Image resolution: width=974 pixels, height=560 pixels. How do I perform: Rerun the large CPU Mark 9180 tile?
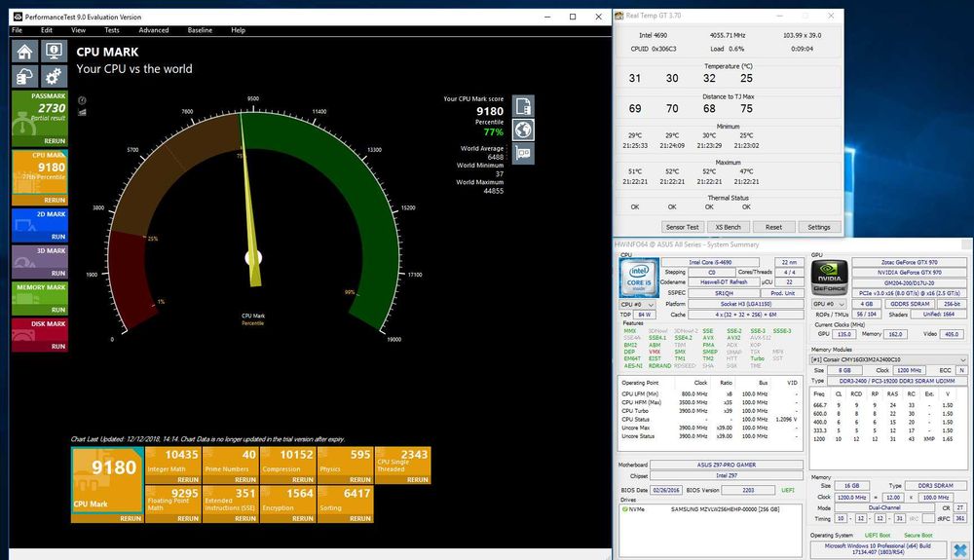(x=131, y=518)
